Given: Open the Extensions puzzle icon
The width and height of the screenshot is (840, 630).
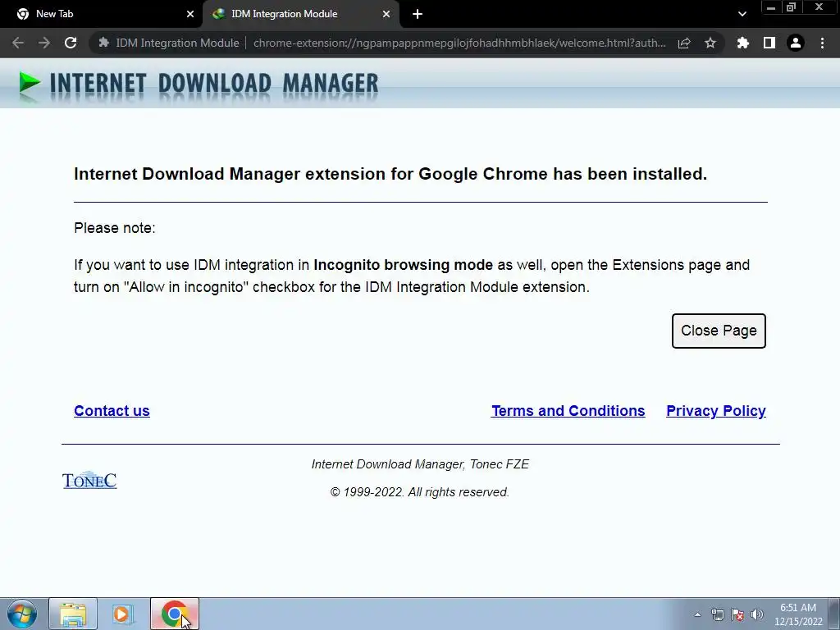Looking at the screenshot, I should 742,43.
